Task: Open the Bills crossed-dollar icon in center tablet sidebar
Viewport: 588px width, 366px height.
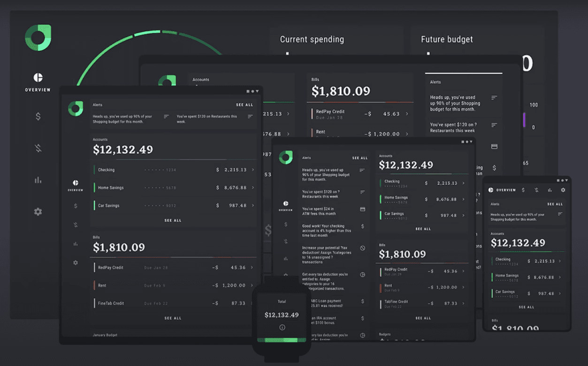Action: click(285, 241)
